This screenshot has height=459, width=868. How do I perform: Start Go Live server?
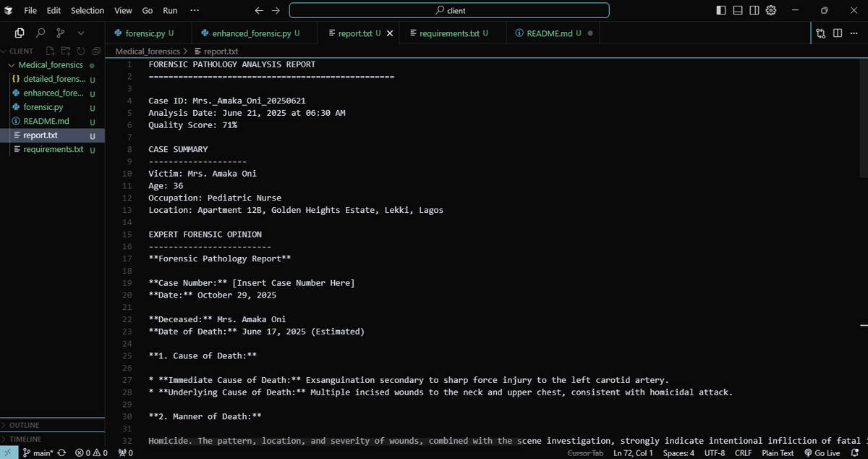click(822, 452)
